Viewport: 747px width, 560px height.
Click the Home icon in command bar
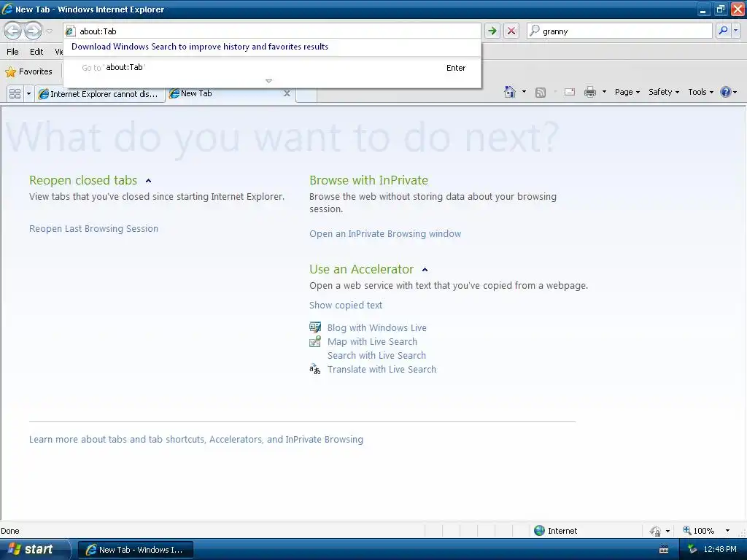(510, 92)
